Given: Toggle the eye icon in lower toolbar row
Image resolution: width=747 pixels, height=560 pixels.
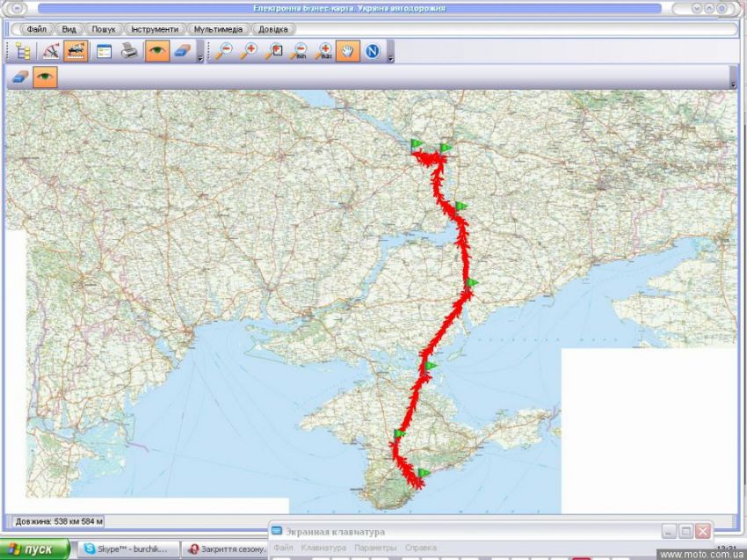Looking at the screenshot, I should pos(45,77).
